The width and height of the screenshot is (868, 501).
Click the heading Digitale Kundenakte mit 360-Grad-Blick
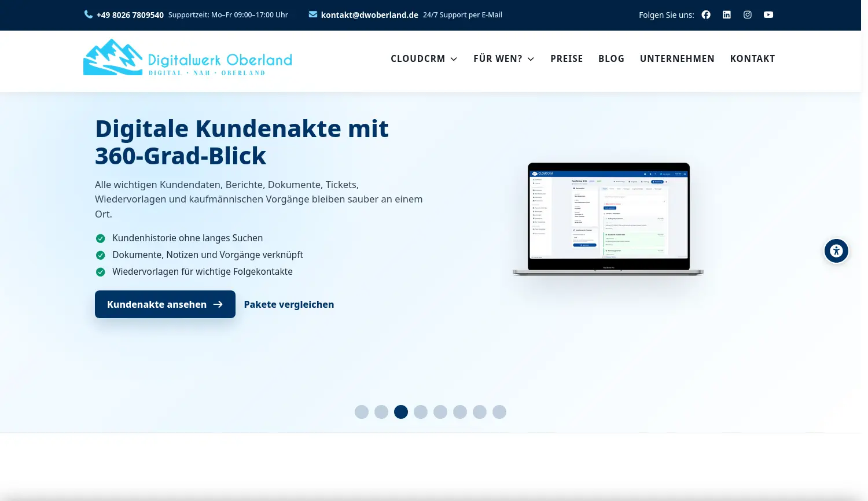pyautogui.click(x=242, y=142)
